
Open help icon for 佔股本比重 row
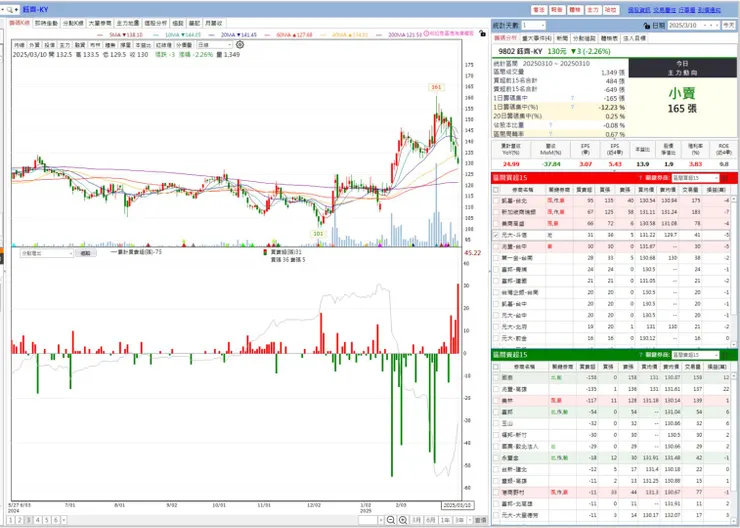pos(550,125)
